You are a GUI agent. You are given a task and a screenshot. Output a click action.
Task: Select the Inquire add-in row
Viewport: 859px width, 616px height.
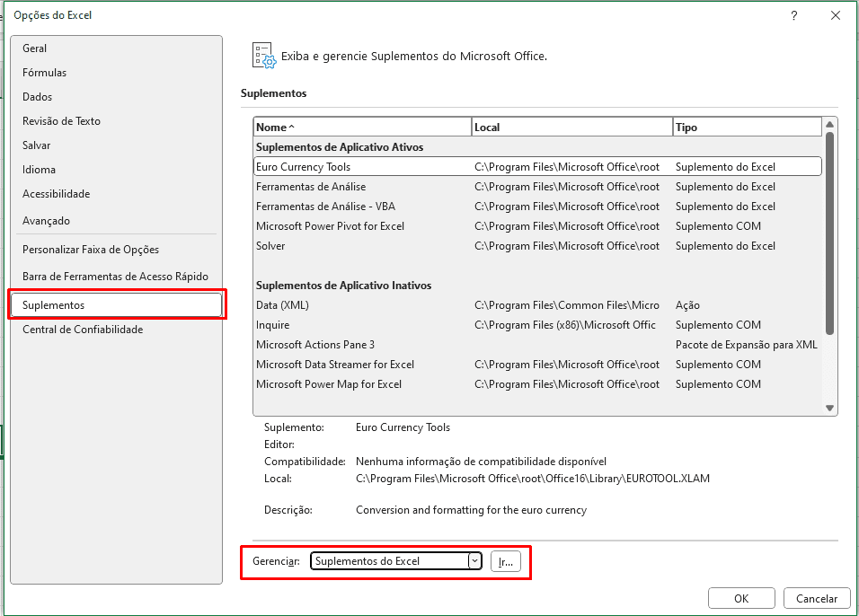click(x=537, y=325)
